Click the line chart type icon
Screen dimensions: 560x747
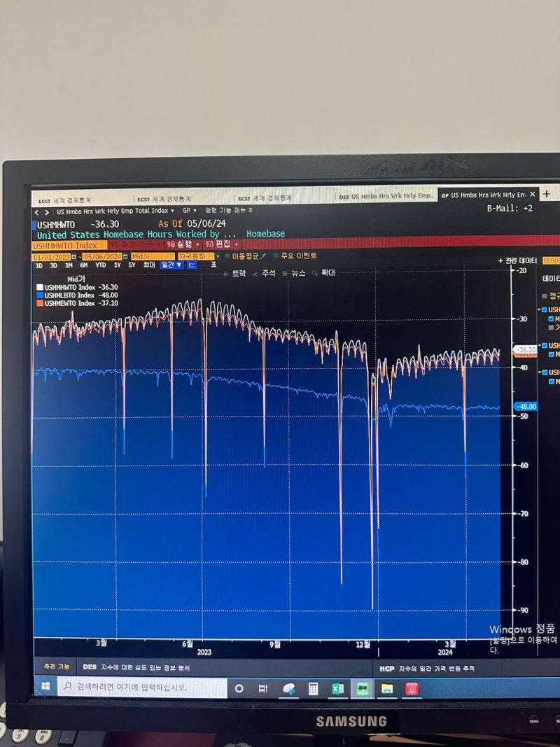tap(191, 265)
